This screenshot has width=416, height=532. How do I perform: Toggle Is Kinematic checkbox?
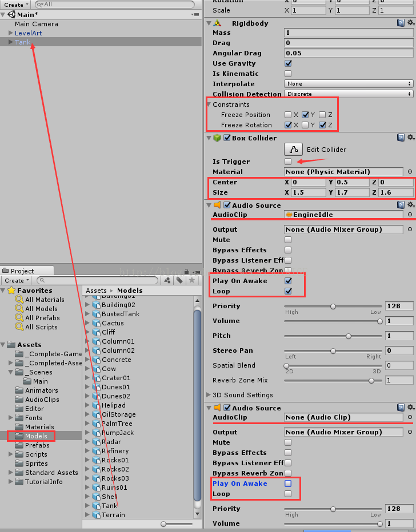click(x=289, y=74)
